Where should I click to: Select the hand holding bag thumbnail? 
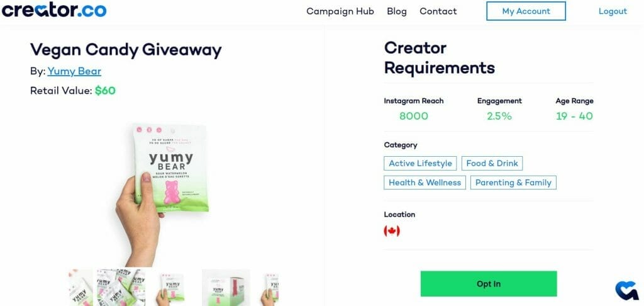[174, 288]
